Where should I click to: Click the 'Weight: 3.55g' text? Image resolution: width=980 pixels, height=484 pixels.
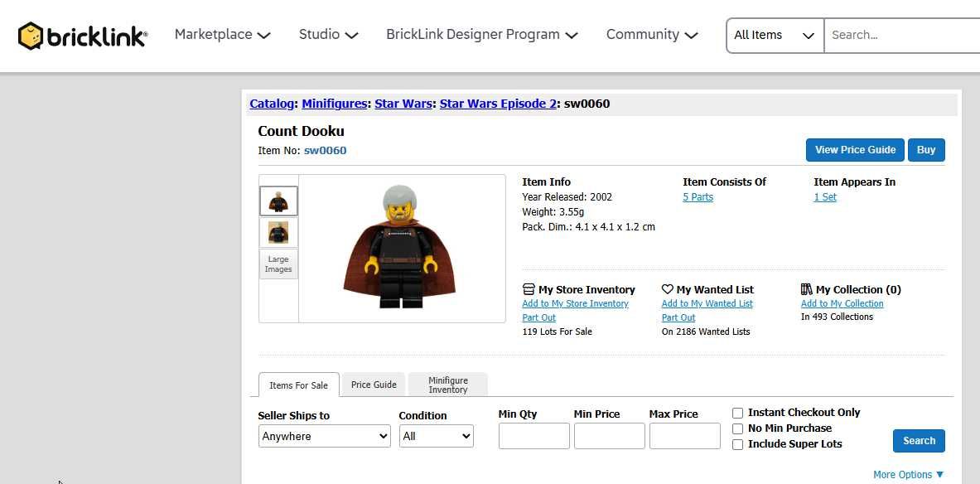[x=553, y=212]
